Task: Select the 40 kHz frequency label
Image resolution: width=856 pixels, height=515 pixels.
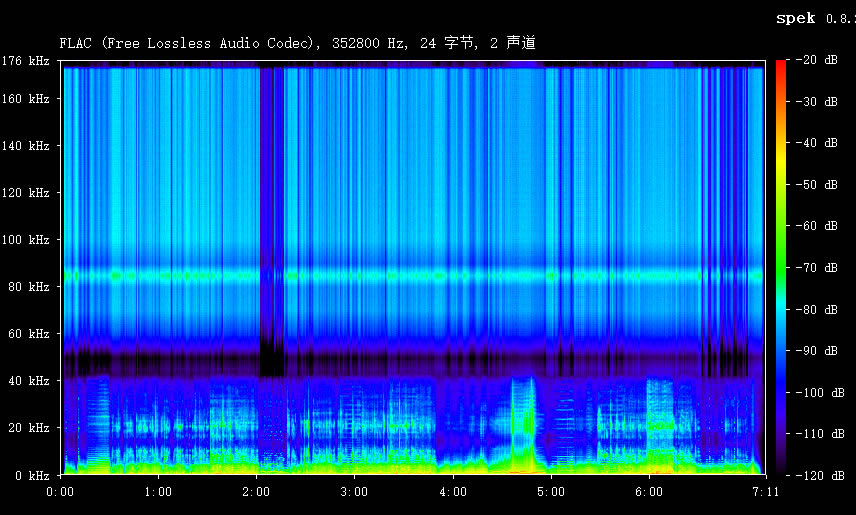Action: 30,381
